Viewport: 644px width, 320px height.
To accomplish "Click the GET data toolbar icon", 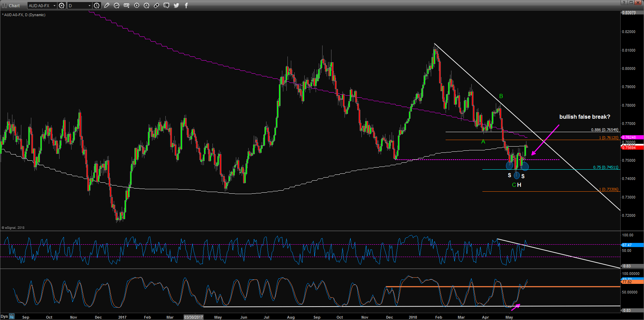I will coord(127,6).
